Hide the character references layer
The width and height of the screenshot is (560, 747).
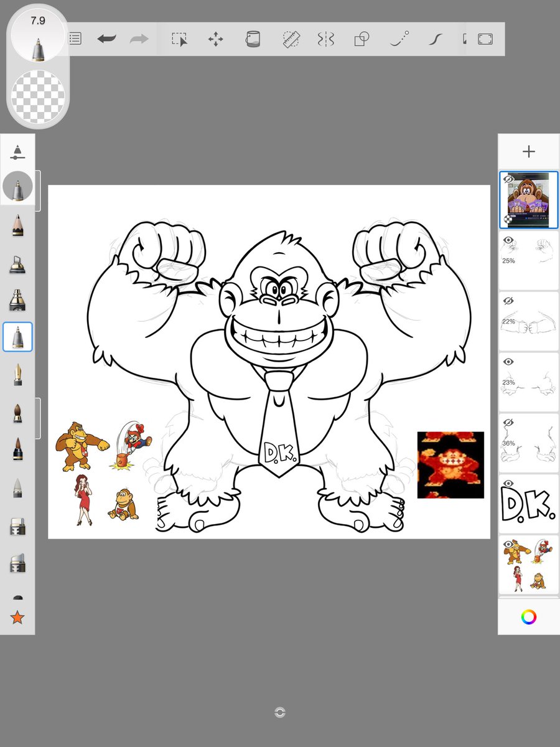(x=508, y=544)
